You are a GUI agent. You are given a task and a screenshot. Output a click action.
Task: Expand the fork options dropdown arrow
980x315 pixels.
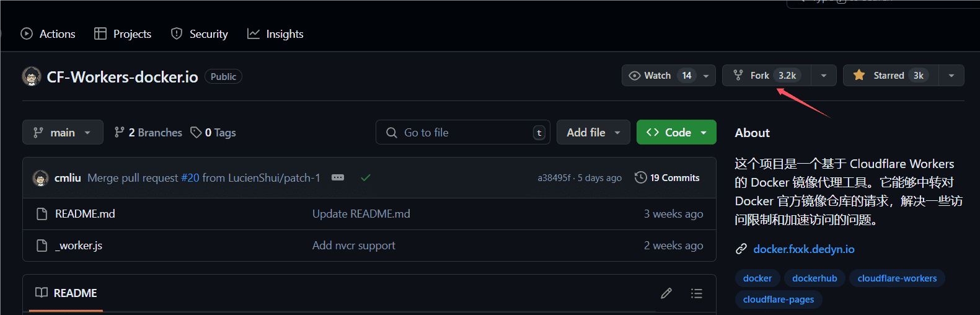824,76
